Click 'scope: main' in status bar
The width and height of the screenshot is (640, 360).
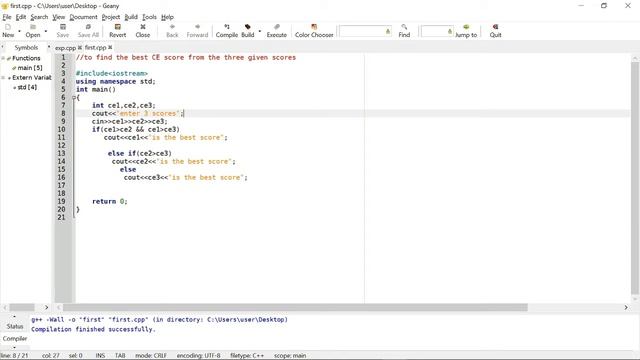coord(290,356)
